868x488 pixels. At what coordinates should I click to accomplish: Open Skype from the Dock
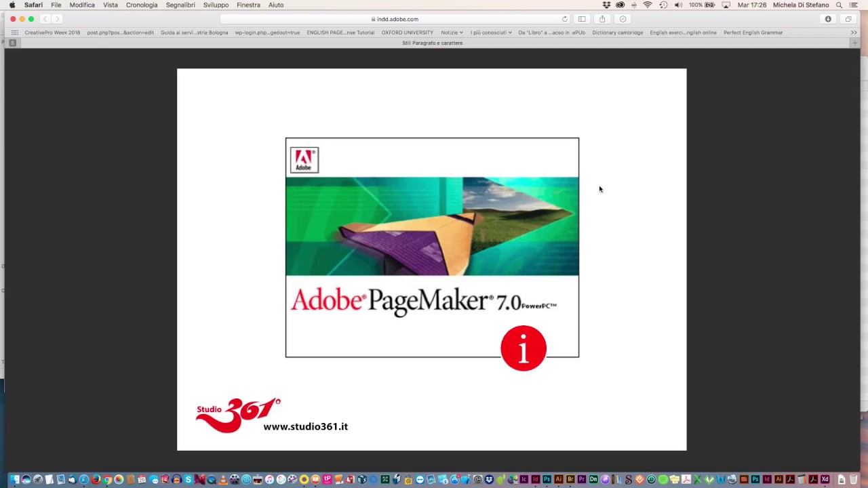click(x=189, y=479)
